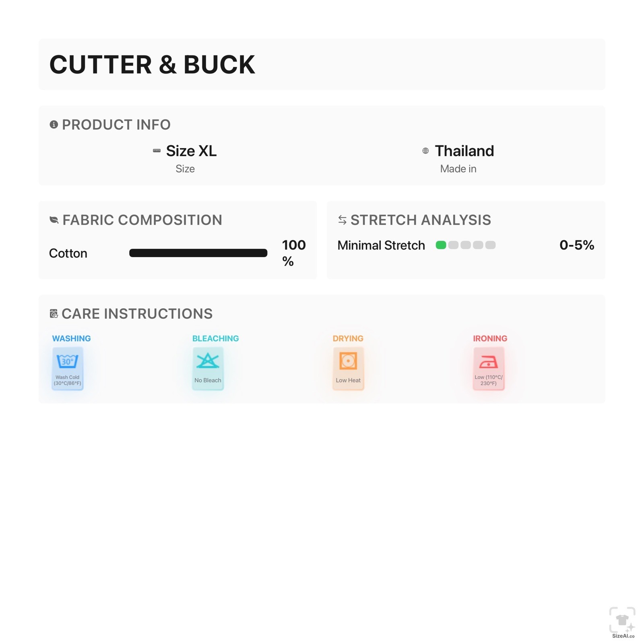Click the green stretch level indicator dot

[x=441, y=245]
